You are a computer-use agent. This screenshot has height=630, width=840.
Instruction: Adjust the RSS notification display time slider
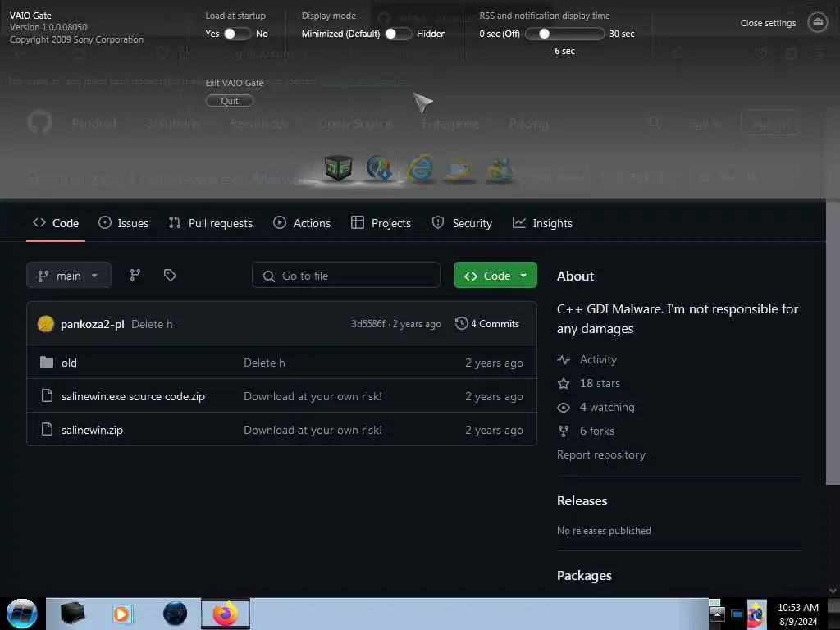[x=564, y=34]
